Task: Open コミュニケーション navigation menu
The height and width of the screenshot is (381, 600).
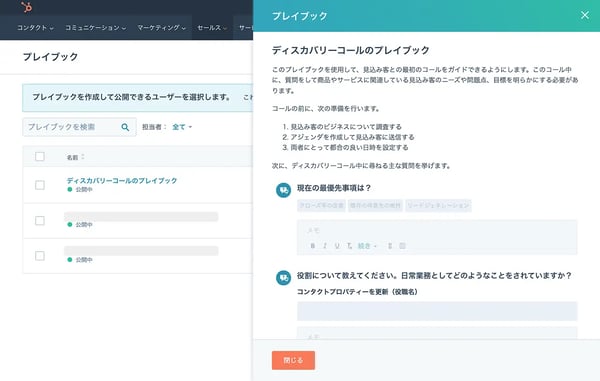Action: (x=95, y=28)
